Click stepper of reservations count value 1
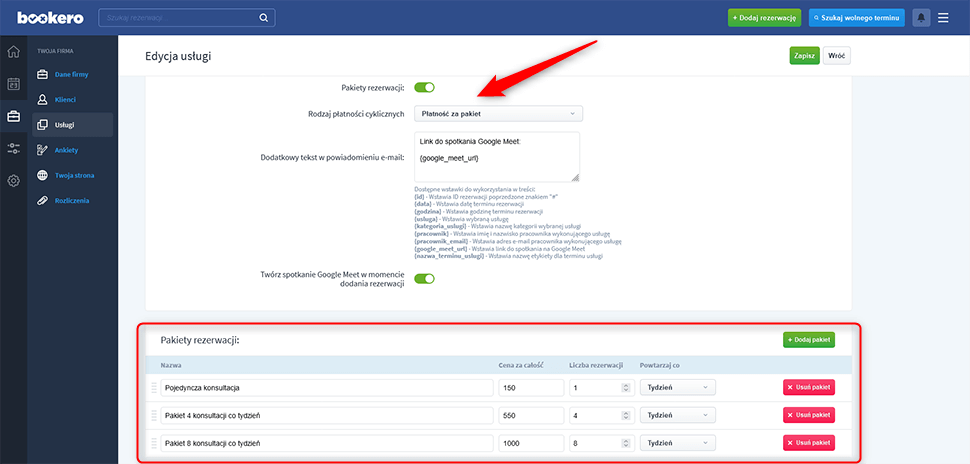970x464 pixels. click(625, 387)
